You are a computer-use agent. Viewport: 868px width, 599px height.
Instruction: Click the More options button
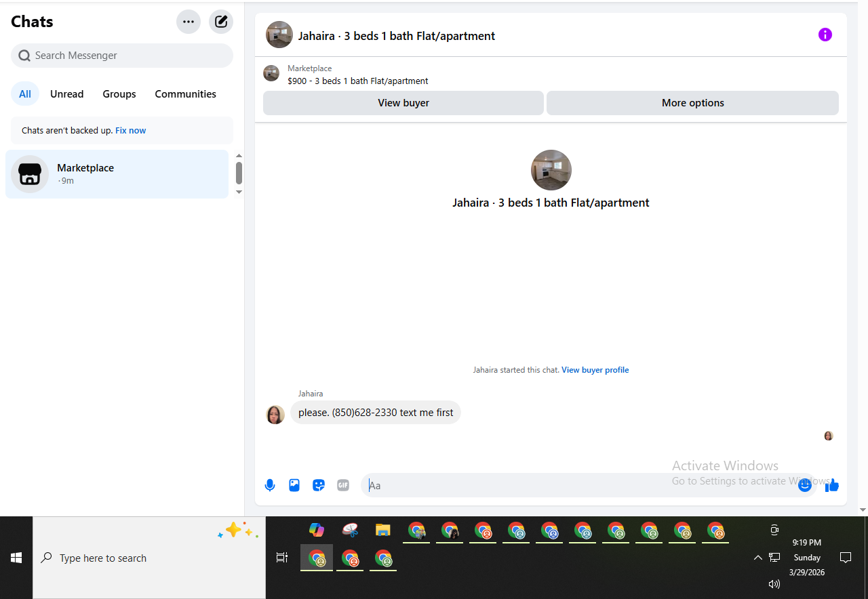coord(692,103)
